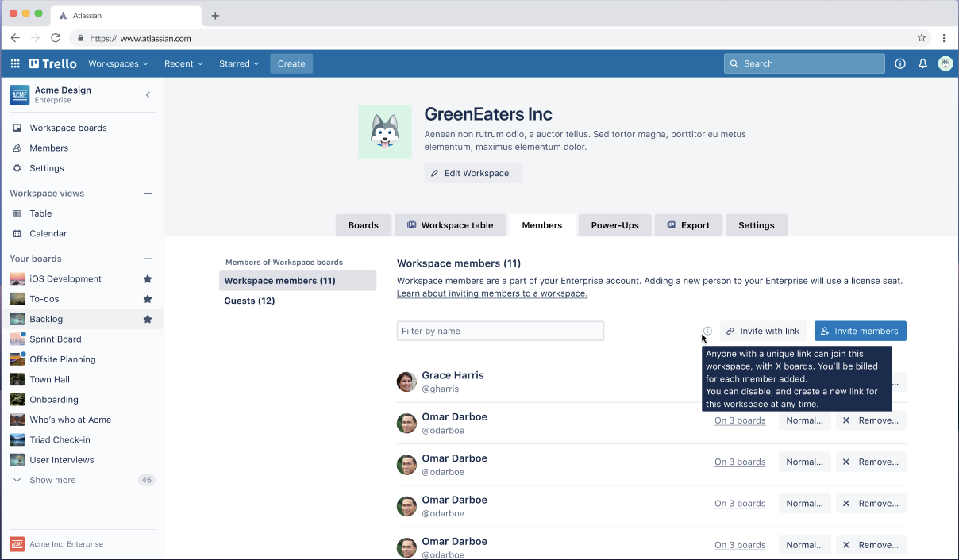Unstar the Backlog board

(148, 319)
